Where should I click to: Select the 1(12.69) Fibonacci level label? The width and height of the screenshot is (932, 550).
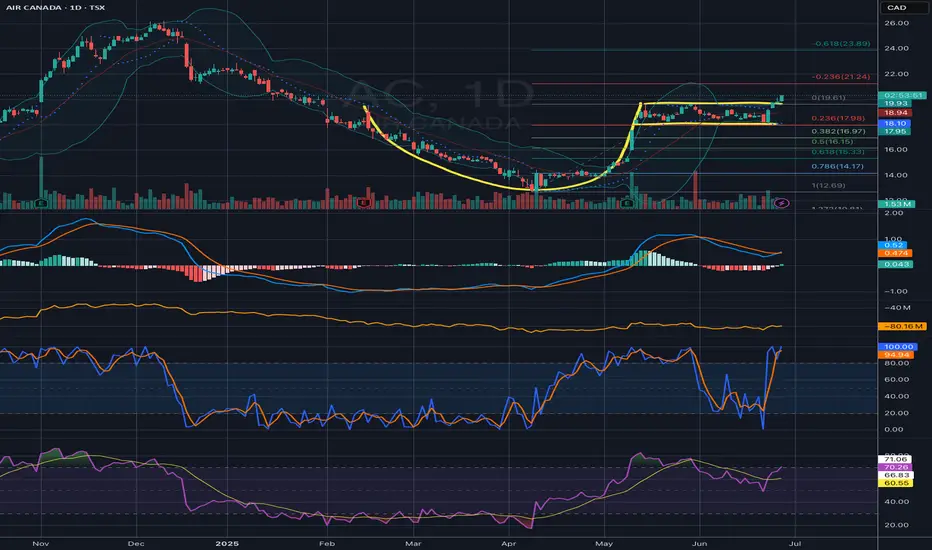coord(828,186)
